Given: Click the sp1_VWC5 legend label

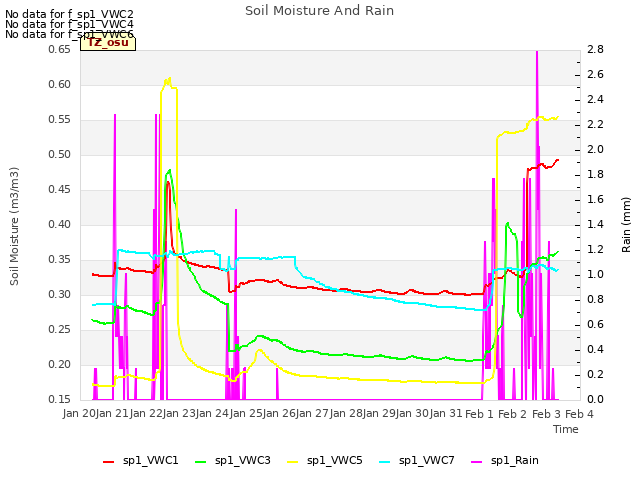Looking at the screenshot, I should (x=335, y=460).
